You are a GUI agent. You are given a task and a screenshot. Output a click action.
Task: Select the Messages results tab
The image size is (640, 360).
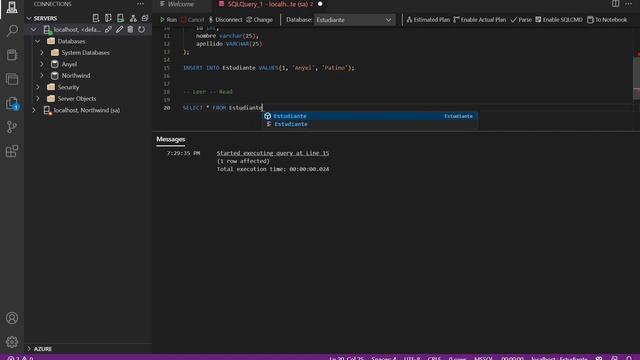point(171,140)
